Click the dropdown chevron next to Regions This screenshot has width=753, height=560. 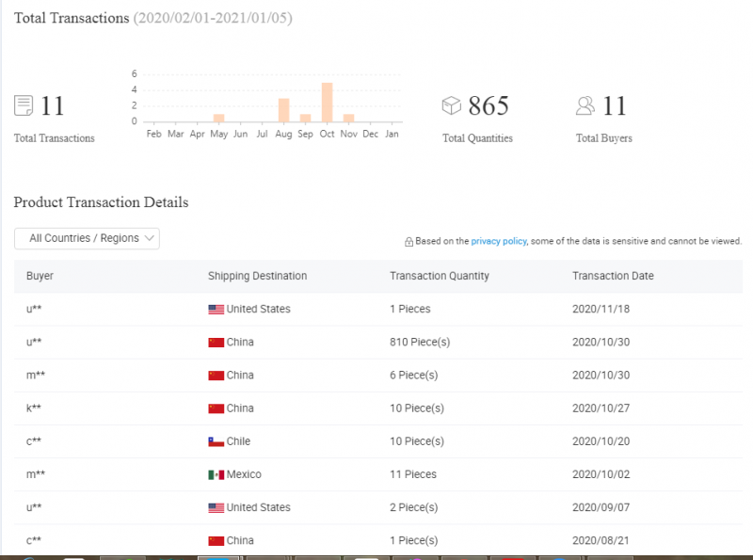[150, 238]
